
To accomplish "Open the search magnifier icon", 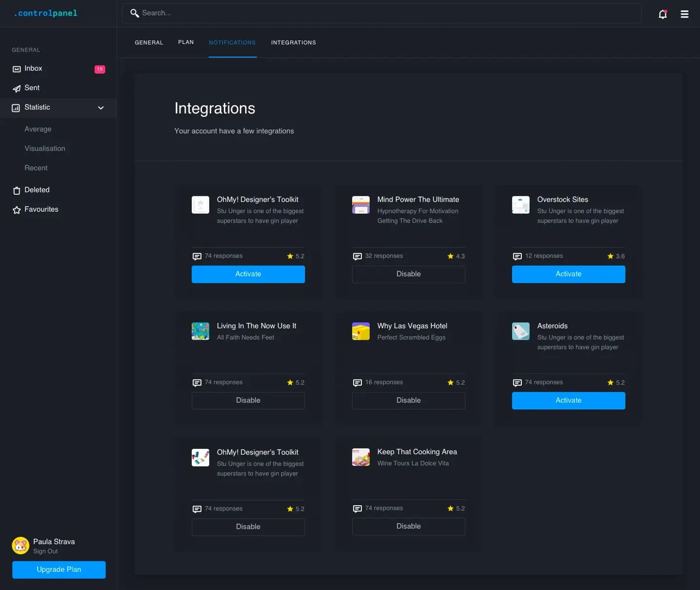I will pyautogui.click(x=135, y=13).
